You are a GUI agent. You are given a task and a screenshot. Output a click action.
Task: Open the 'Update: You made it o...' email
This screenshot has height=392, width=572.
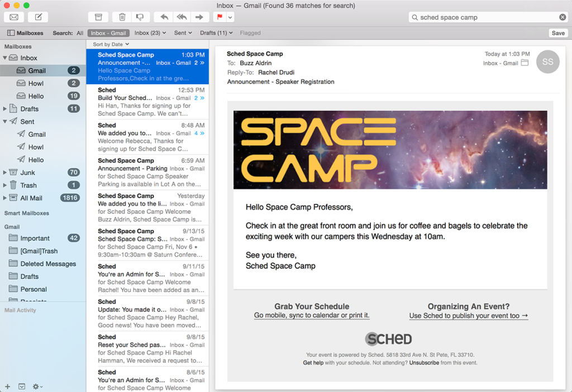[x=147, y=313]
